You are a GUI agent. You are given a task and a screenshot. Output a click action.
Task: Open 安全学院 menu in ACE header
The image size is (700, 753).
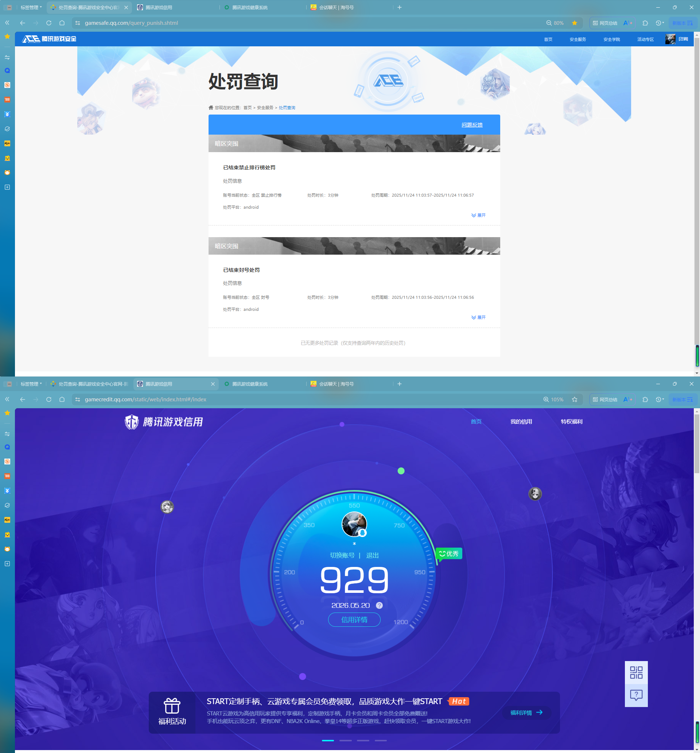(612, 39)
